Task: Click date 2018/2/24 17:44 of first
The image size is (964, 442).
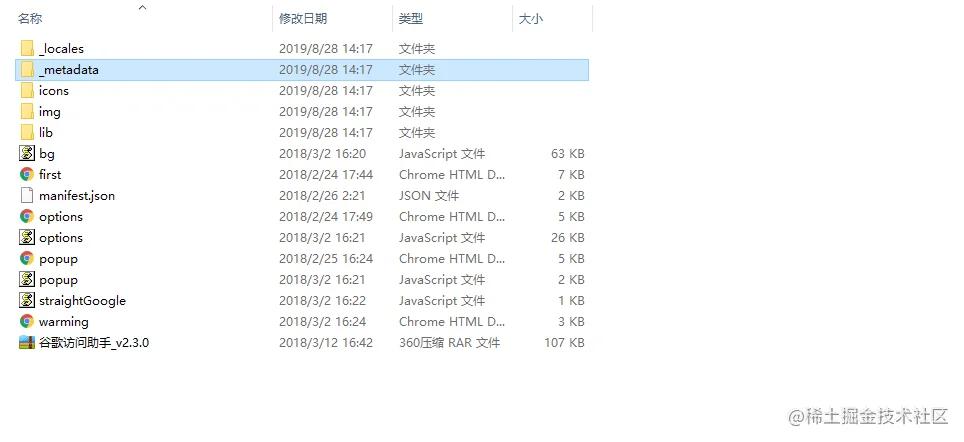Action: tap(326, 175)
